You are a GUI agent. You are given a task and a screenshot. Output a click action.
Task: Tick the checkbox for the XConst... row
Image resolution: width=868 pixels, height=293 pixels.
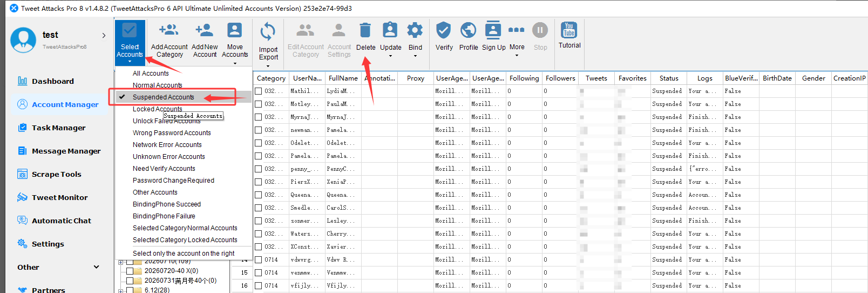coord(259,247)
